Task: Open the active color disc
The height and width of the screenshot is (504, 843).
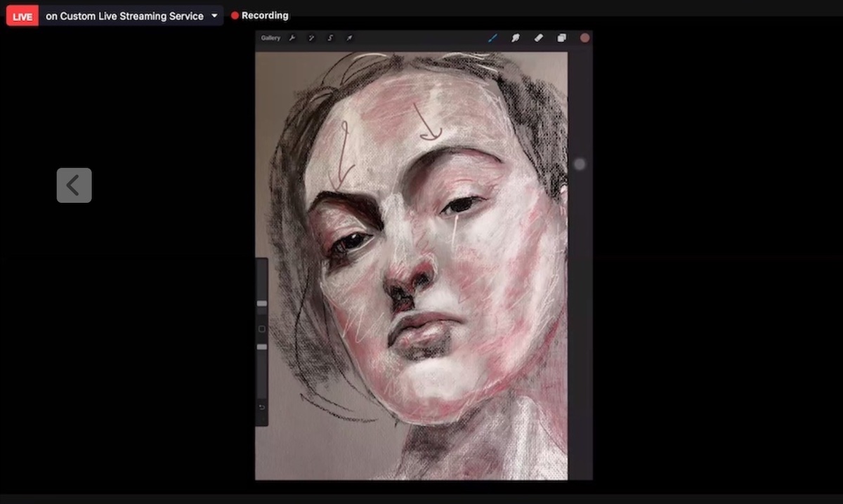Action: (x=584, y=38)
